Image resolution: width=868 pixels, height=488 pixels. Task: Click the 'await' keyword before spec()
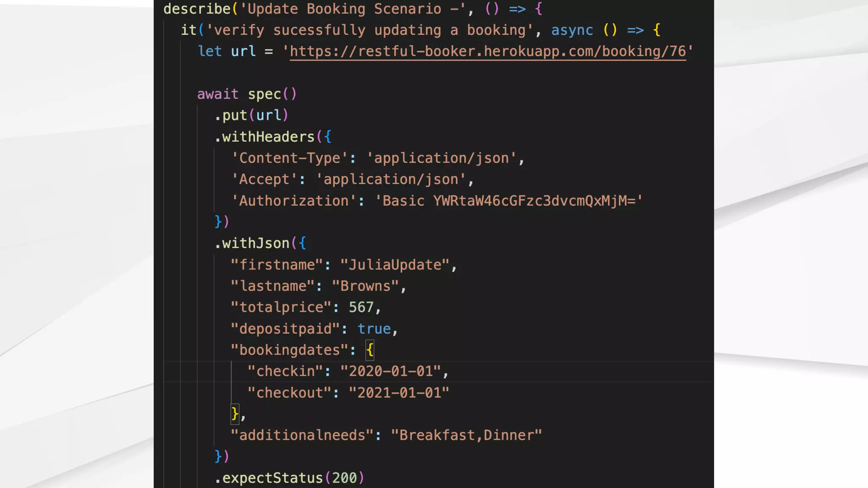point(218,94)
